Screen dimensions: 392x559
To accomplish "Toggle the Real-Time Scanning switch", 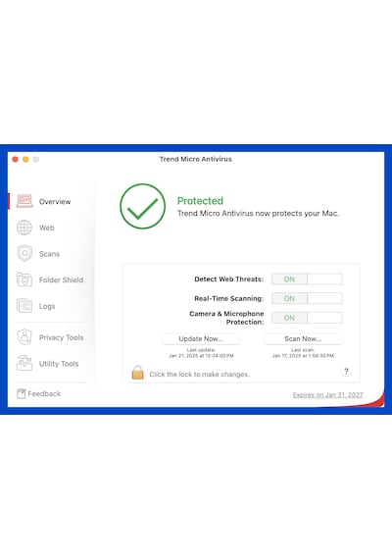I will [x=307, y=298].
